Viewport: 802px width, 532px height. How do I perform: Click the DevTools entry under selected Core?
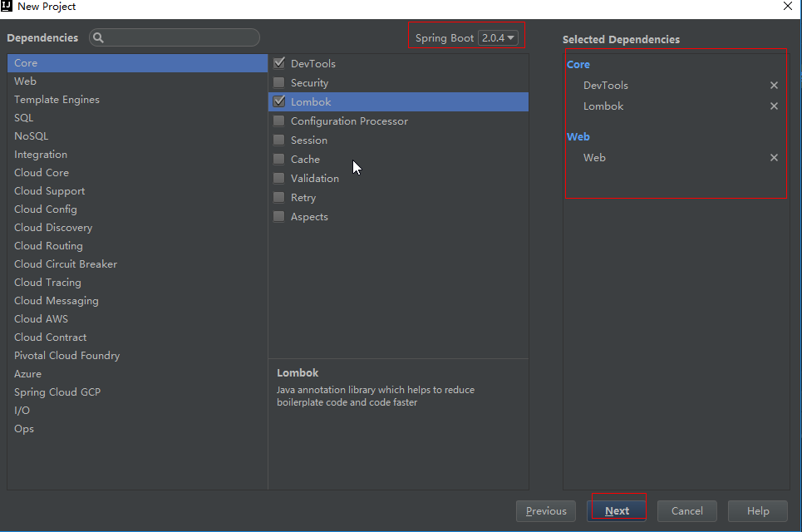click(606, 86)
